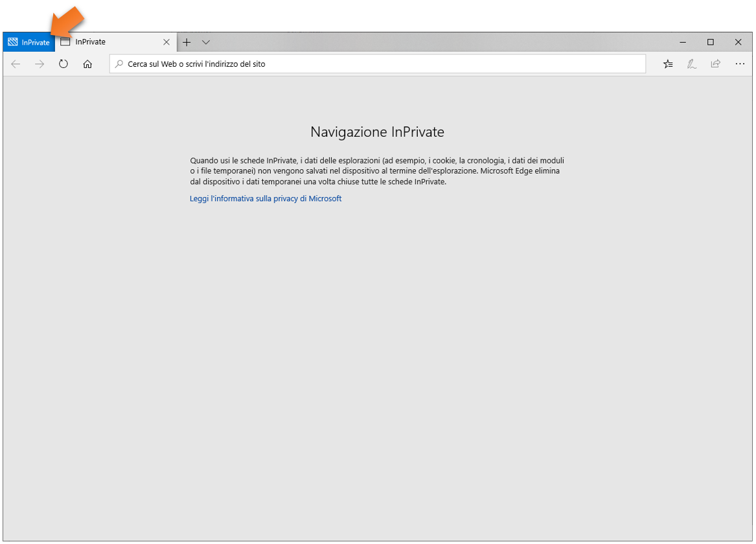Close the InPrivate tab
Screen dimensions: 756x544
coord(166,42)
